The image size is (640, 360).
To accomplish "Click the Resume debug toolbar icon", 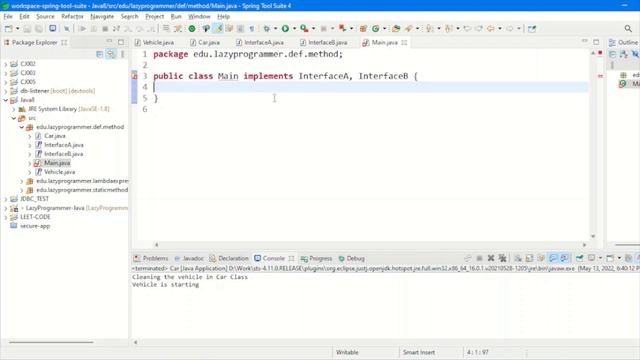I will coord(82,29).
